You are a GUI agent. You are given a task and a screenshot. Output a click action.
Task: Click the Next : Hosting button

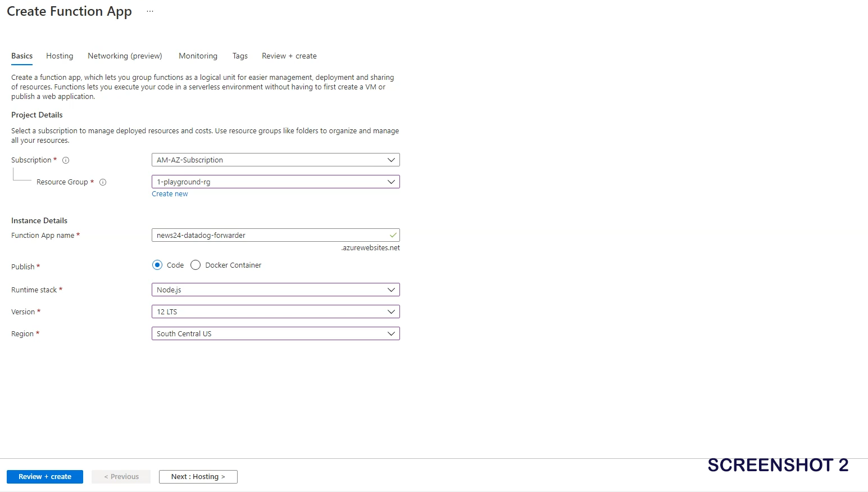(198, 477)
